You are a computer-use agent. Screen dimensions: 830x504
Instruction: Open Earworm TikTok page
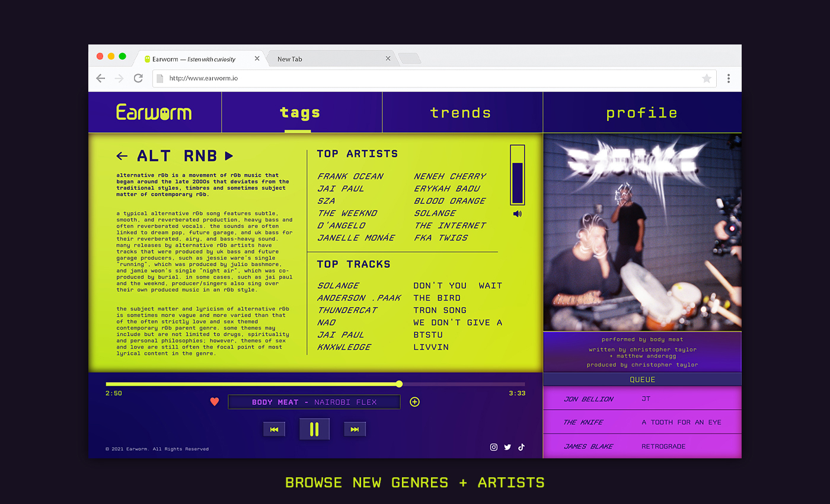tap(522, 448)
